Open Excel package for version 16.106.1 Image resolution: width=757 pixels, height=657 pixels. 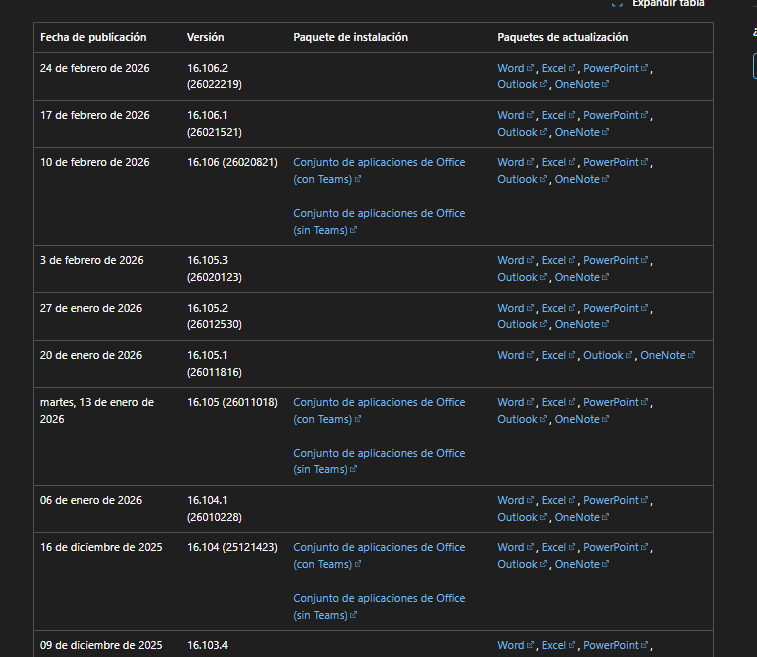559,115
